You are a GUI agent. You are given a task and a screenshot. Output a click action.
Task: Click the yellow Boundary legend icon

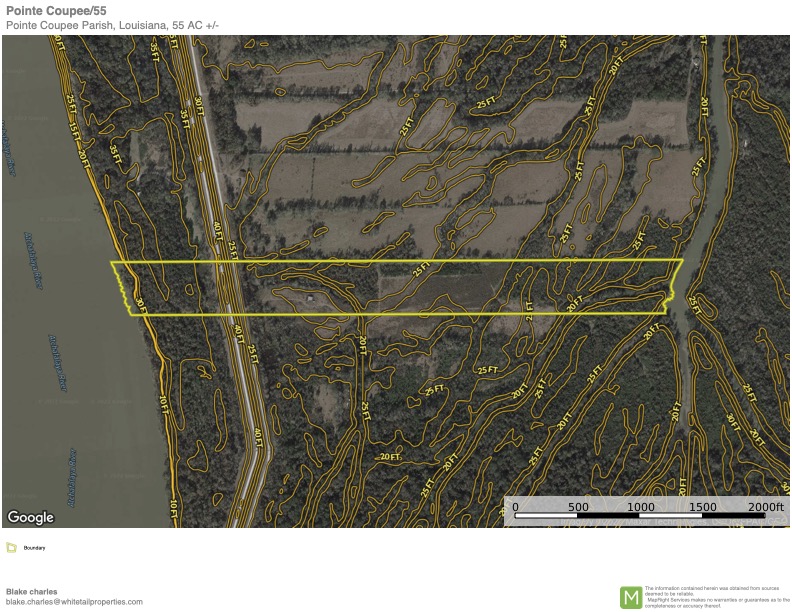click(x=11, y=547)
